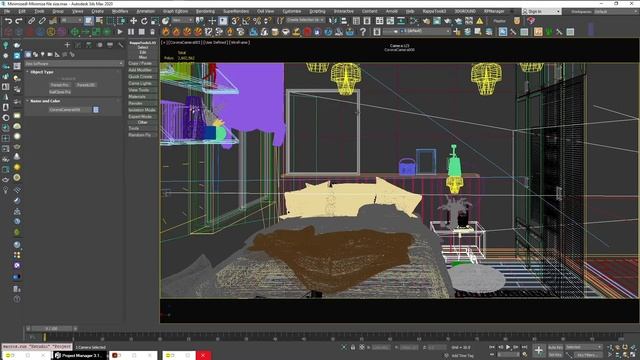Click the Redo arrow icon
640x360 pixels.
[x=19, y=20]
